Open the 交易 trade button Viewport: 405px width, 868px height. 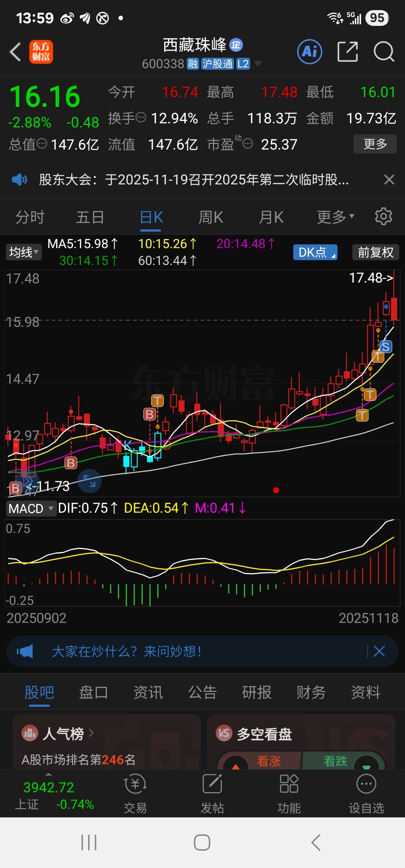[135, 795]
